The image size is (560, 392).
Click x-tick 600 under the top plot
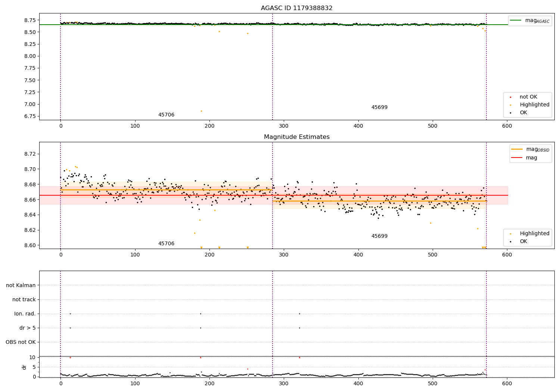(507, 126)
